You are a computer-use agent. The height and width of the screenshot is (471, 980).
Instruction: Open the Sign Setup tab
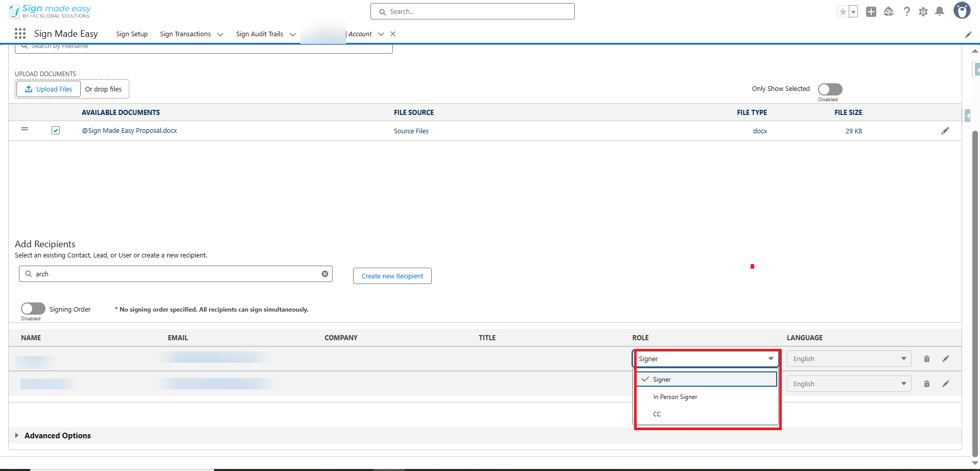(x=132, y=34)
